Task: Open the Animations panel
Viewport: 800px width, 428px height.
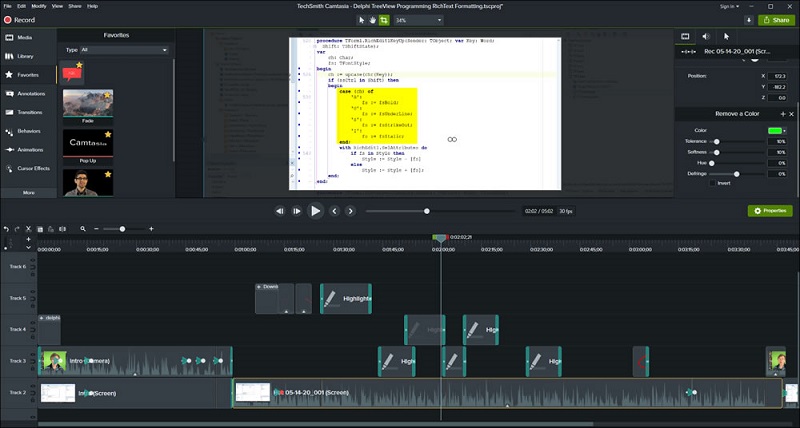Action: pos(29,150)
